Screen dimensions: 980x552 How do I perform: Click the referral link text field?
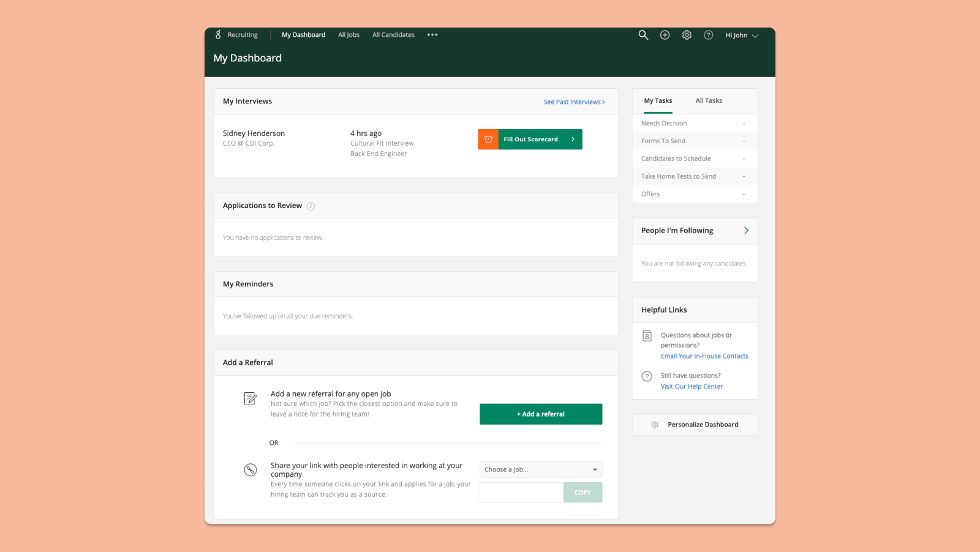(521, 493)
